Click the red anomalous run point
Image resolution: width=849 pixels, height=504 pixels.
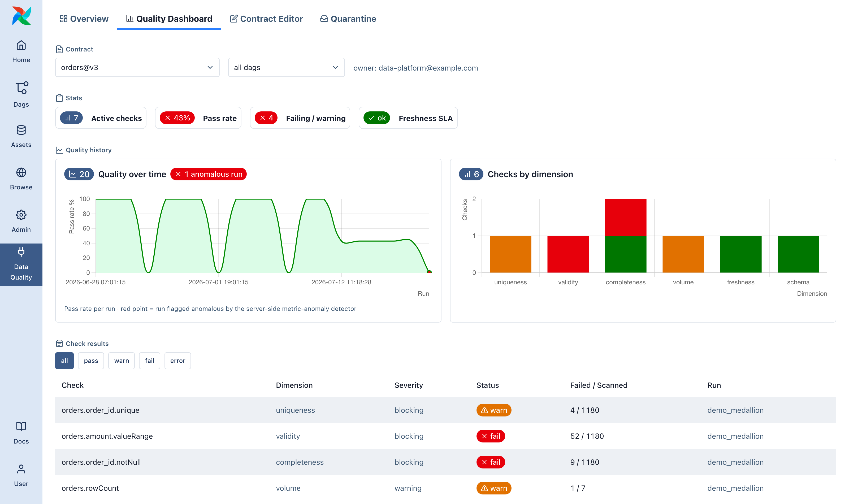click(x=429, y=272)
